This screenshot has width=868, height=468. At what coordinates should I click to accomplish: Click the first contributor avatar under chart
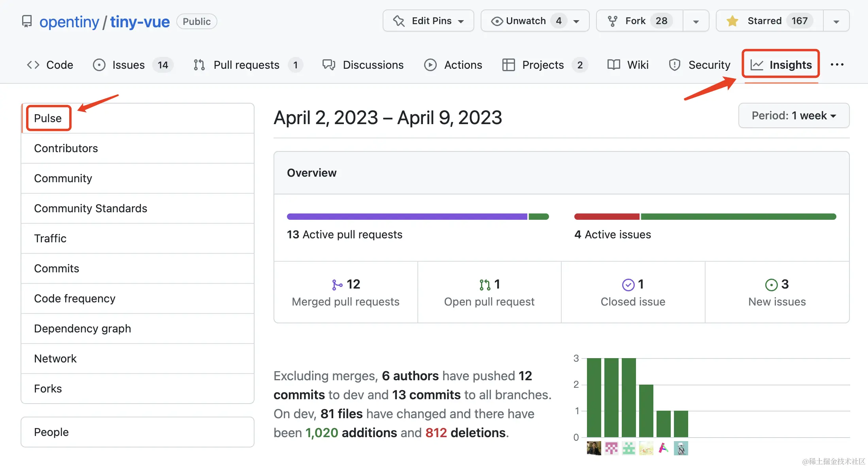tap(594, 448)
